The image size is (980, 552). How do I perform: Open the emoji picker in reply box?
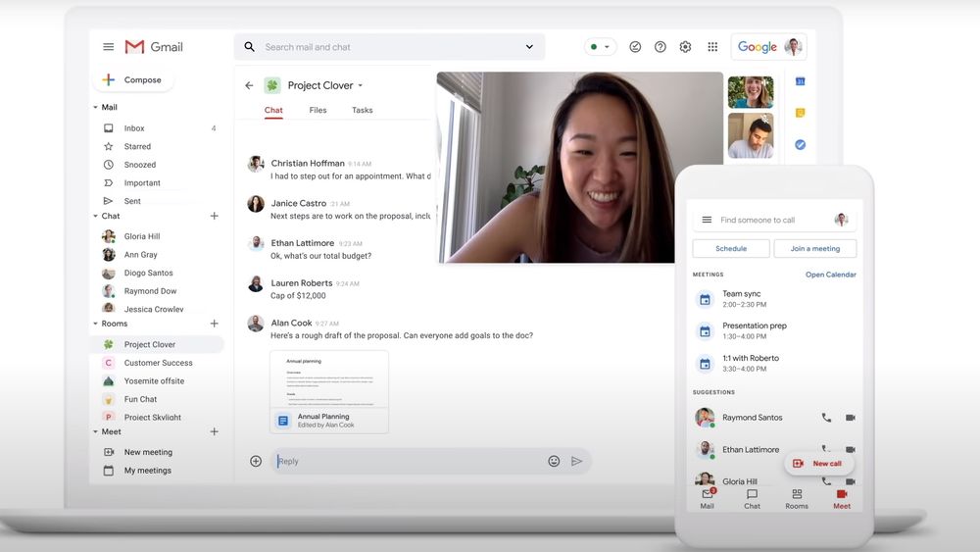coord(554,462)
